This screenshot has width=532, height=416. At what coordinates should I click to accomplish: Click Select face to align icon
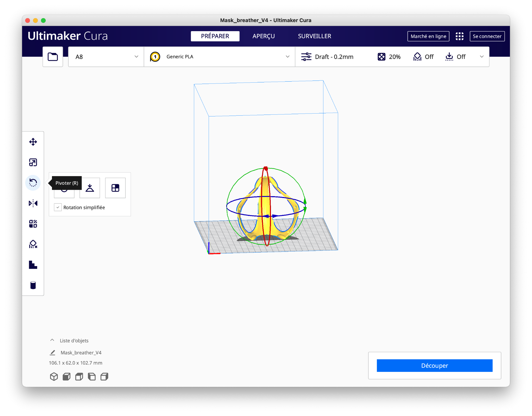click(x=115, y=188)
